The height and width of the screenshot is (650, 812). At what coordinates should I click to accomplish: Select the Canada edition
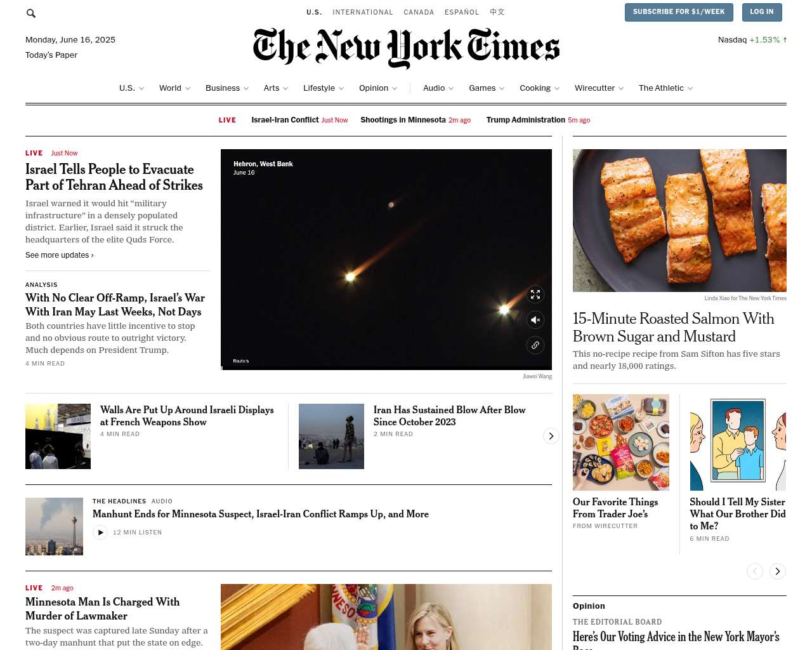tap(419, 12)
